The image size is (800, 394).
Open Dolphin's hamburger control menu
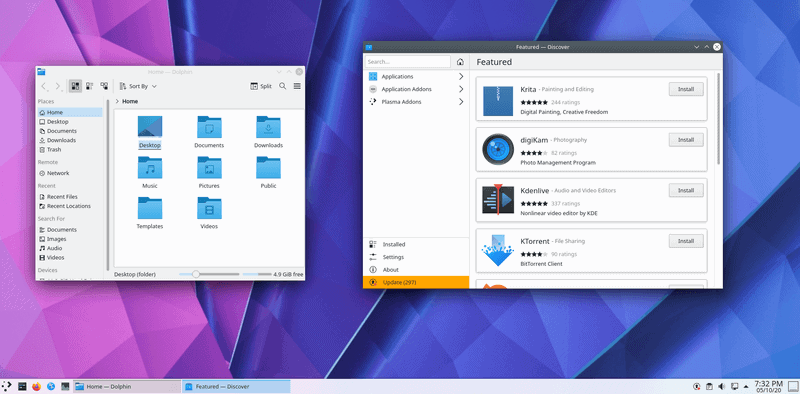297,86
